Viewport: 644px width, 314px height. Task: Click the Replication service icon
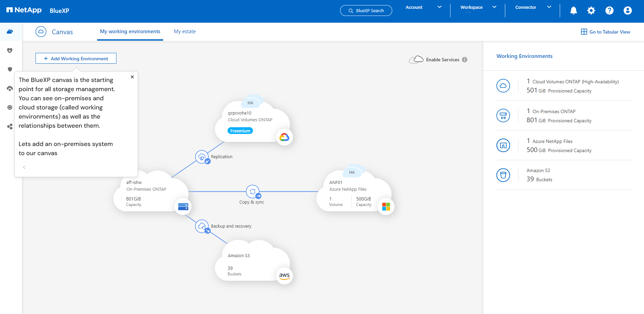click(202, 157)
